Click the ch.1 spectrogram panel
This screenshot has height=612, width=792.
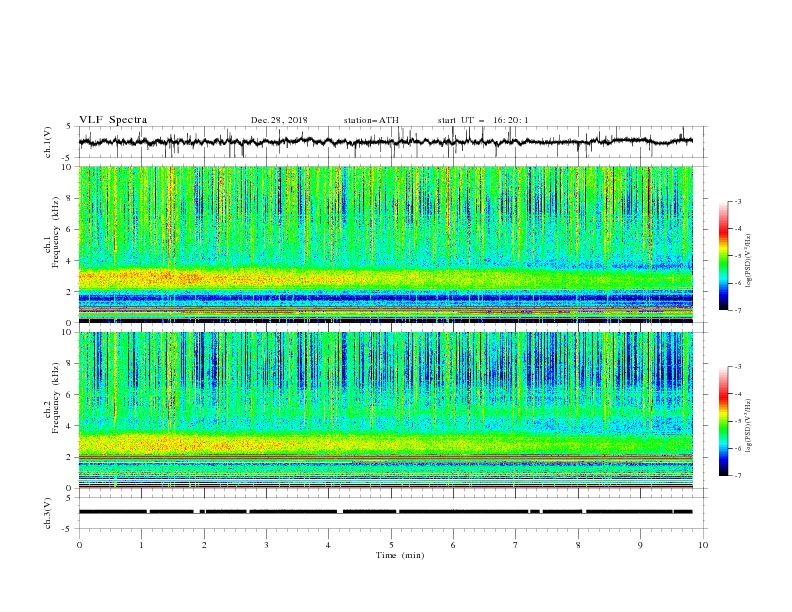[386, 244]
